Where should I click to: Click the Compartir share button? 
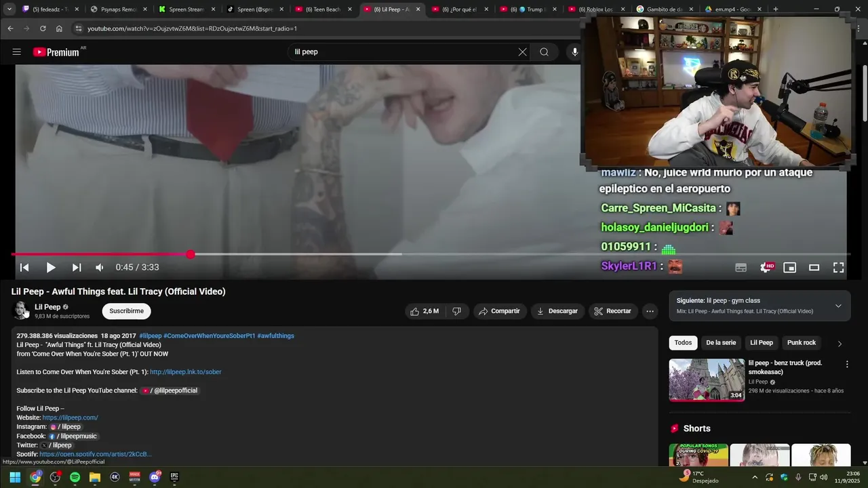[500, 311]
